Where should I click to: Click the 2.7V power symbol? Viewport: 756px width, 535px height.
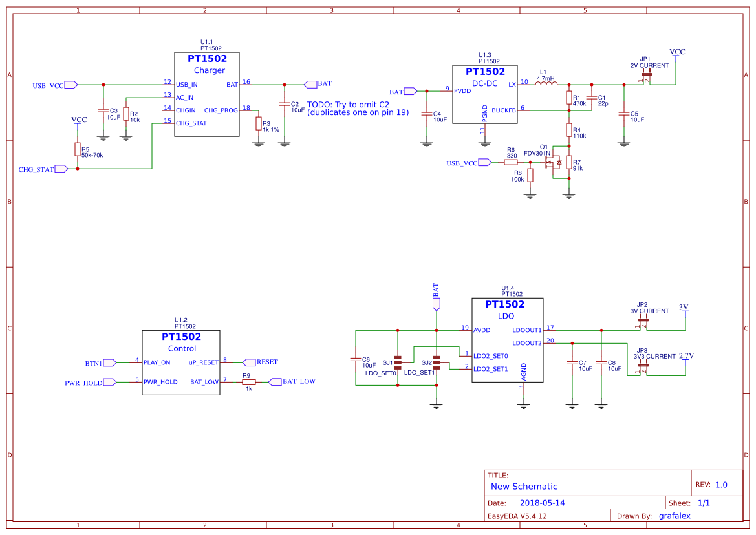pyautogui.click(x=686, y=358)
